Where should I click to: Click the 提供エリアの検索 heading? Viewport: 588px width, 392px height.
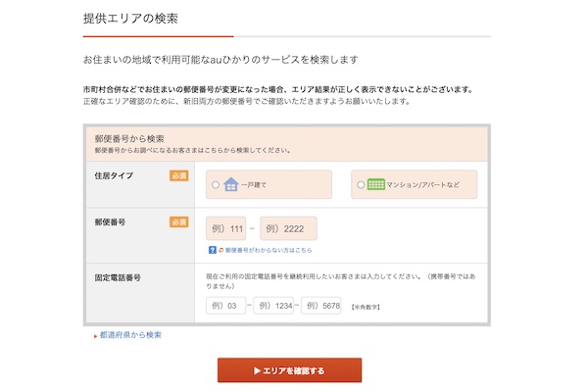[x=130, y=19]
